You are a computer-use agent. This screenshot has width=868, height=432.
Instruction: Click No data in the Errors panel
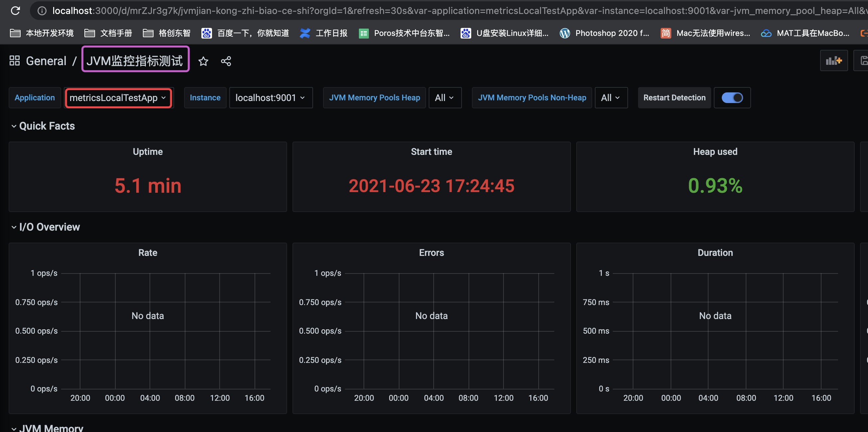pos(431,316)
